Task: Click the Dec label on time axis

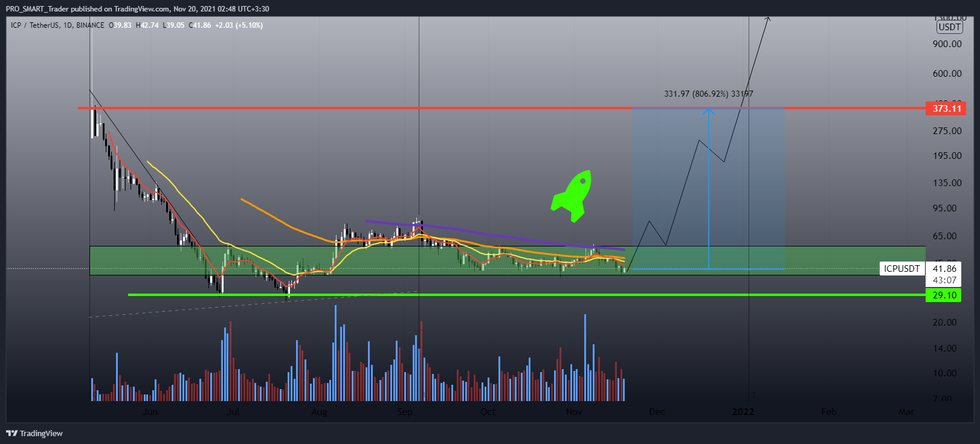Action: coord(657,412)
